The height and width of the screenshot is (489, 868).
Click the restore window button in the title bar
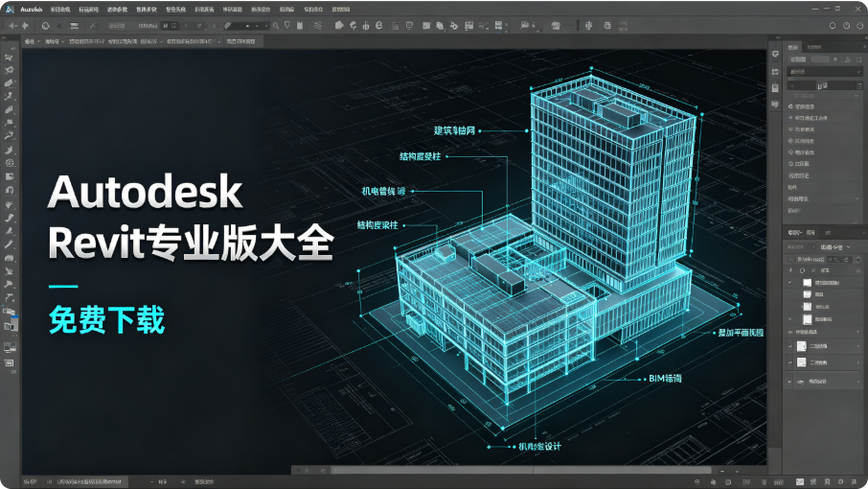coord(838,9)
